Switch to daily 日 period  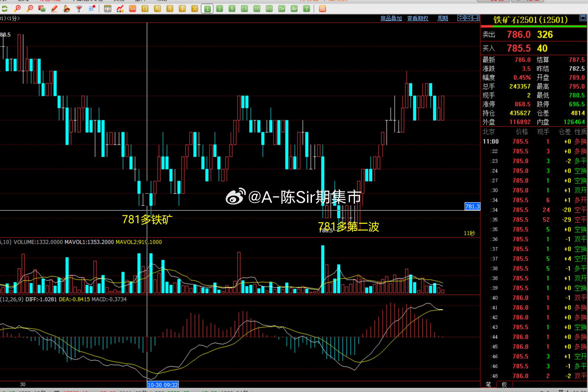[145, 9]
